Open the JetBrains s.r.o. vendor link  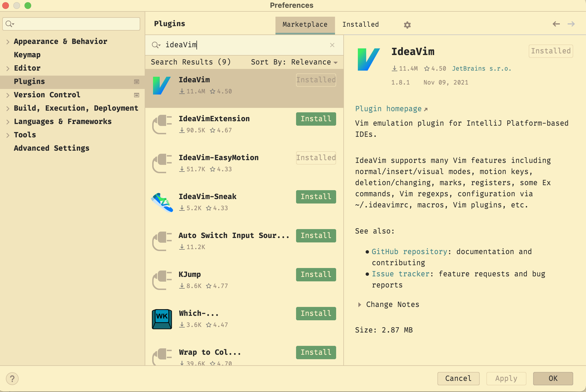(x=481, y=69)
